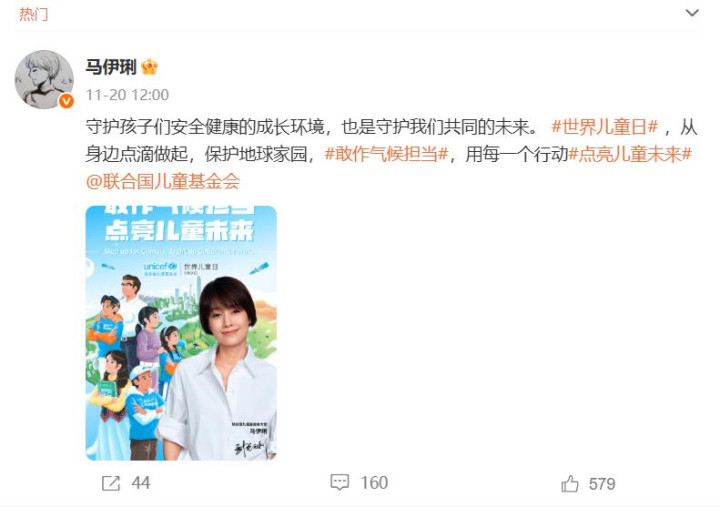
Task: Click the repost count 44
Action: (141, 483)
